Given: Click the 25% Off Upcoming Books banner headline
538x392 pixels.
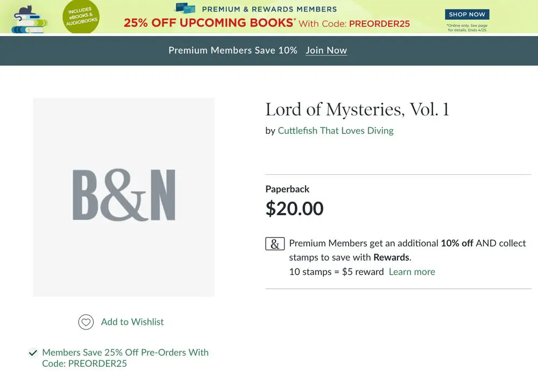Looking at the screenshot, I should 209,23.
